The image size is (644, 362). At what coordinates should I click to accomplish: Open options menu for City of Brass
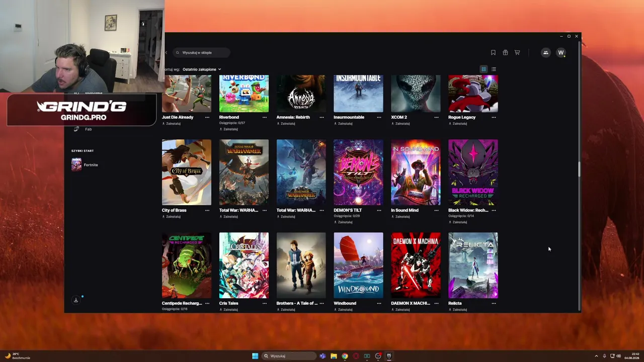[207, 210]
